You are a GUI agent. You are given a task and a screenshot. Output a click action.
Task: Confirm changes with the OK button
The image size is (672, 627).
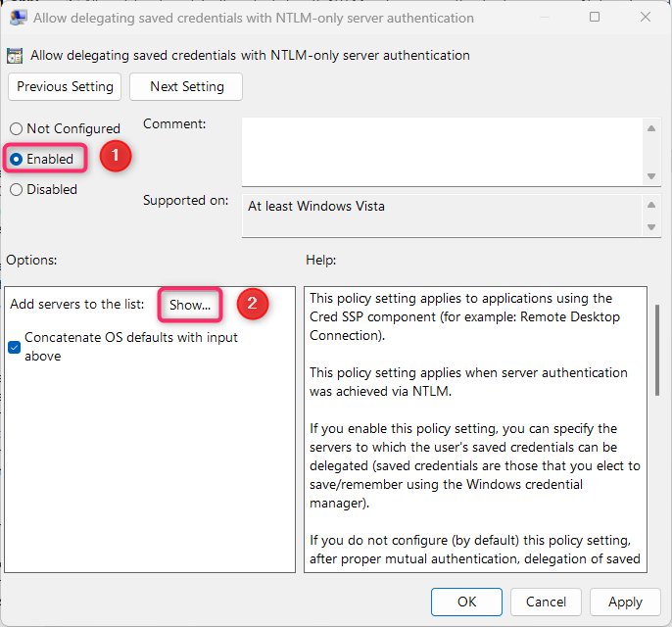[467, 602]
